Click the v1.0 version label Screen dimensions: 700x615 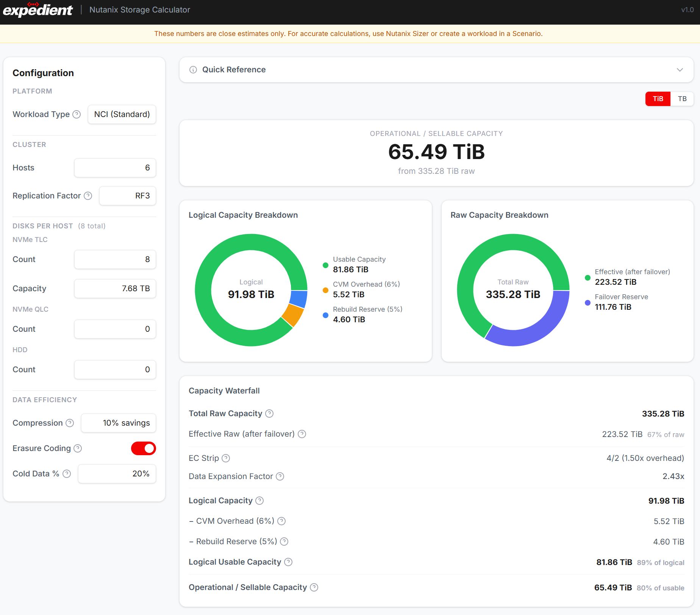(x=687, y=10)
